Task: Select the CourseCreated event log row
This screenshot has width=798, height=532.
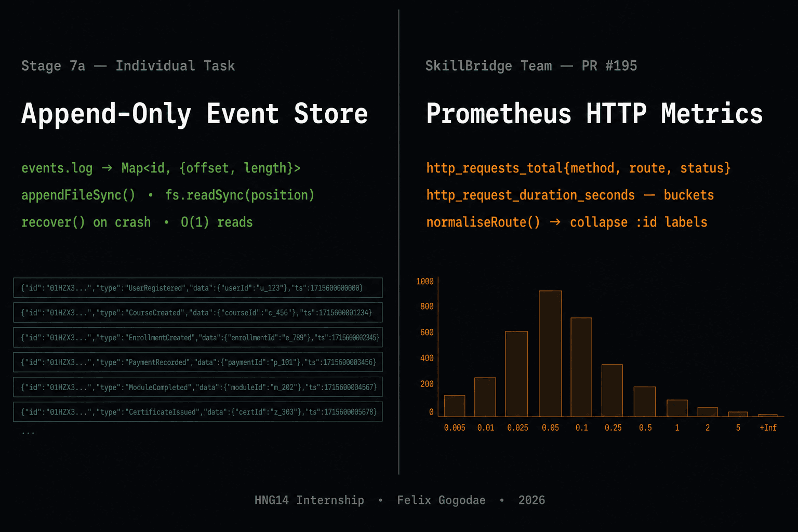Action: tap(198, 313)
